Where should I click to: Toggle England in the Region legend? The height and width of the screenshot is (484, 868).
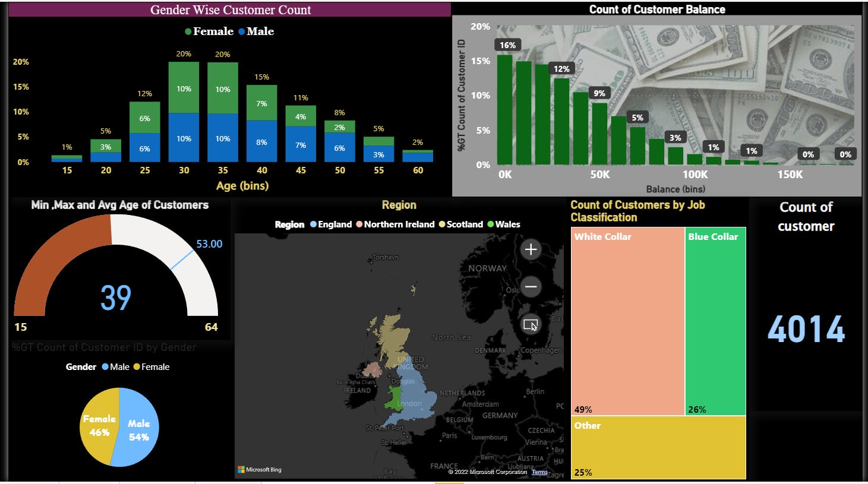336,224
